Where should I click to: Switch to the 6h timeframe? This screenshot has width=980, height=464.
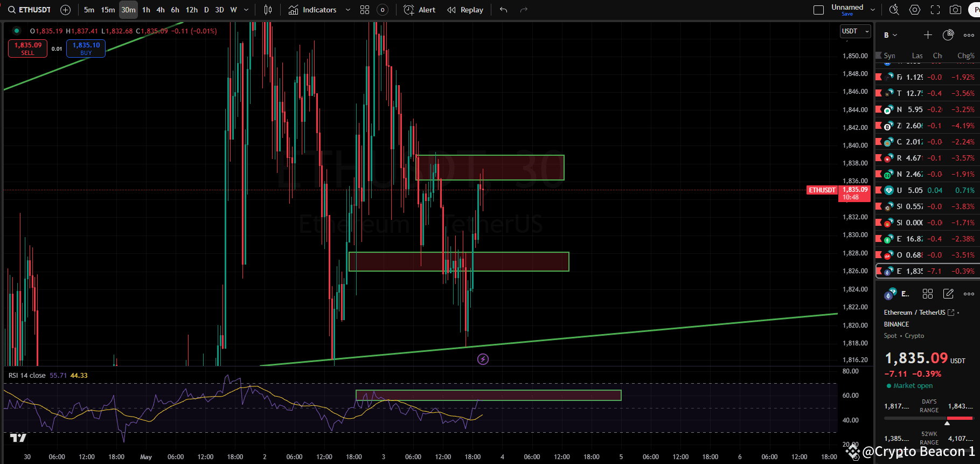pos(175,10)
